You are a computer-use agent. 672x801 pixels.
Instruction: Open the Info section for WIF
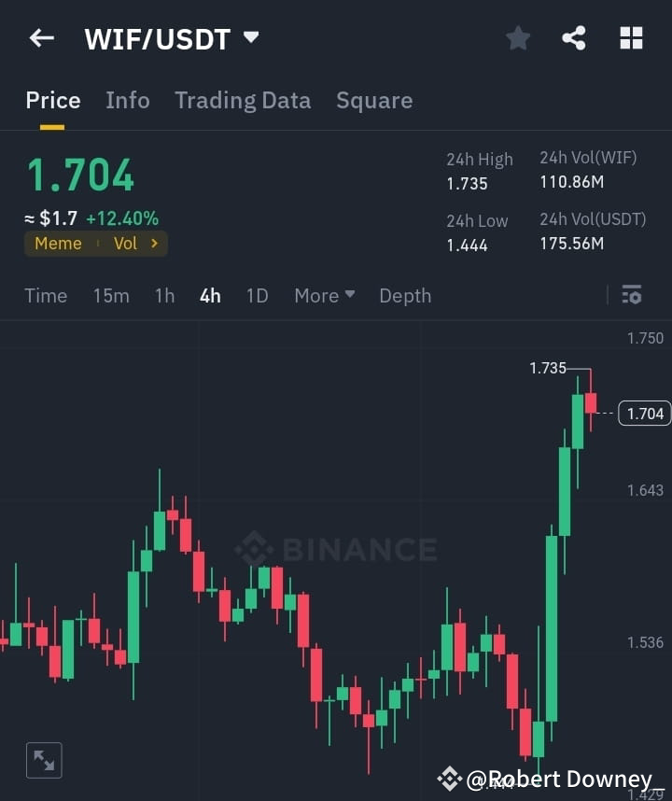click(128, 100)
